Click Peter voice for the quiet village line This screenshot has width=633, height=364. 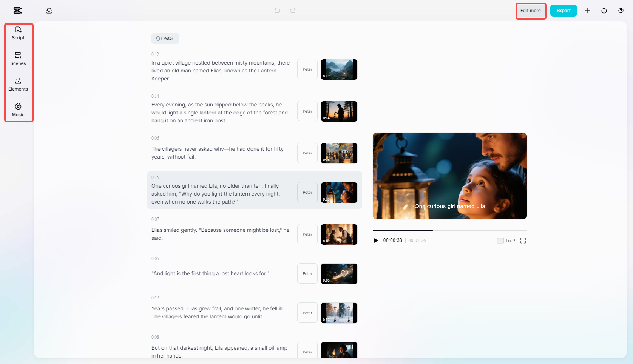click(x=307, y=69)
